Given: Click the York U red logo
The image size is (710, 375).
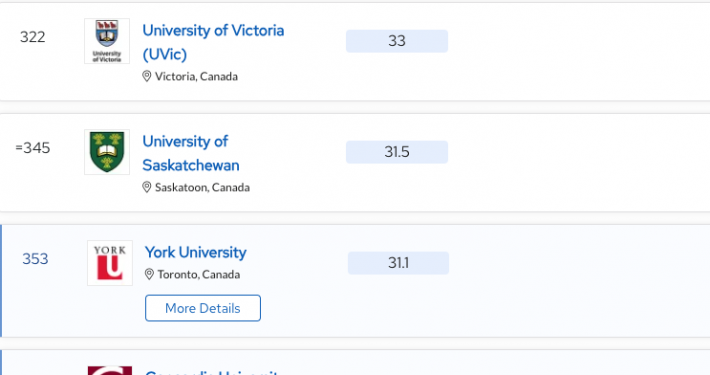Looking at the screenshot, I should point(110,263).
